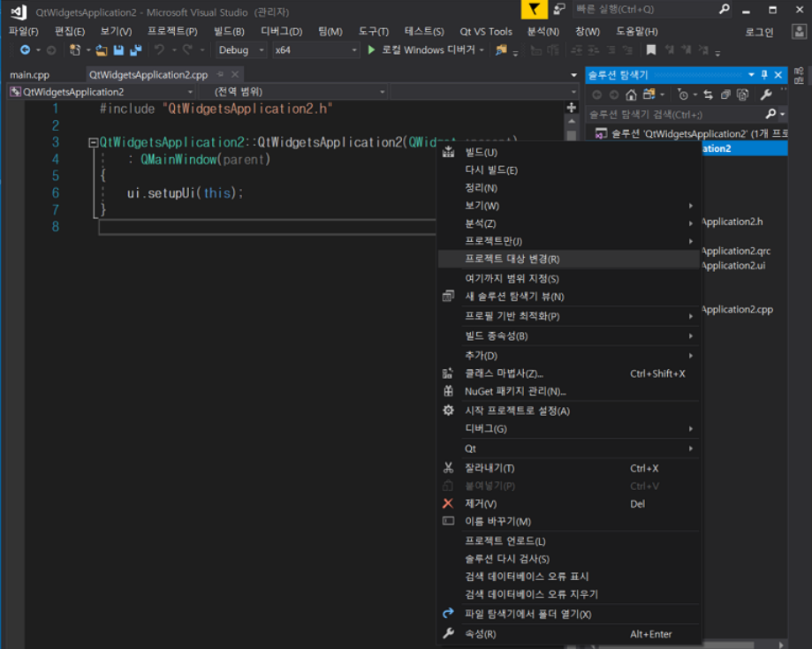Open the (전역 범위) dropdown
This screenshot has width=812, height=649.
coord(293,92)
